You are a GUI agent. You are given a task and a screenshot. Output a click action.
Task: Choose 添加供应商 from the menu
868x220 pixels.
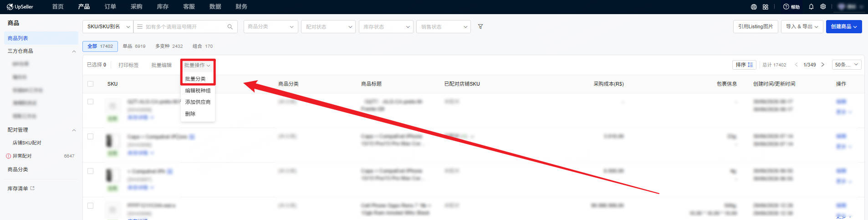click(198, 102)
